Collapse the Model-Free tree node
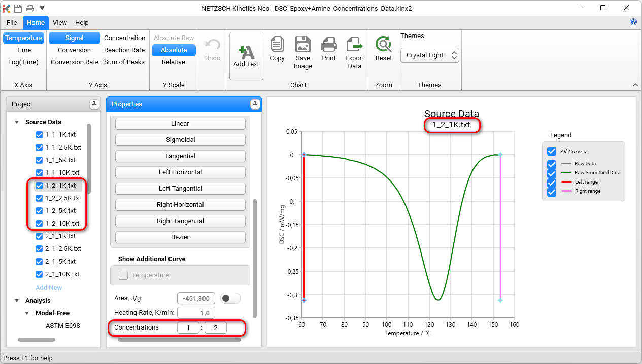Screen dimensions: 642x364 pos(27,313)
